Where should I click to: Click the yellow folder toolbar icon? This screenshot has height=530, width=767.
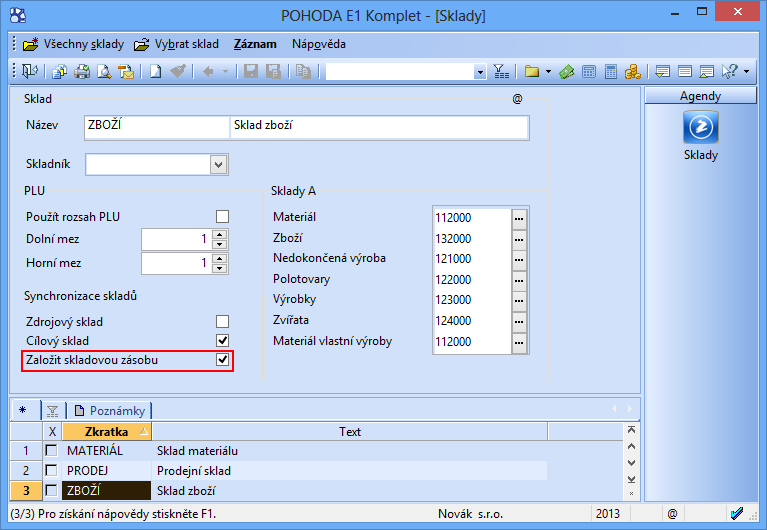pyautogui.click(x=532, y=72)
